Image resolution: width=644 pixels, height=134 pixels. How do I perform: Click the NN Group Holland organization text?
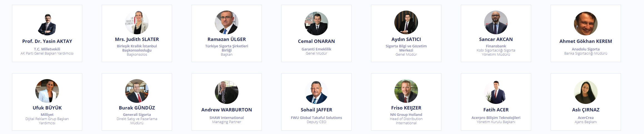[x=406, y=114]
